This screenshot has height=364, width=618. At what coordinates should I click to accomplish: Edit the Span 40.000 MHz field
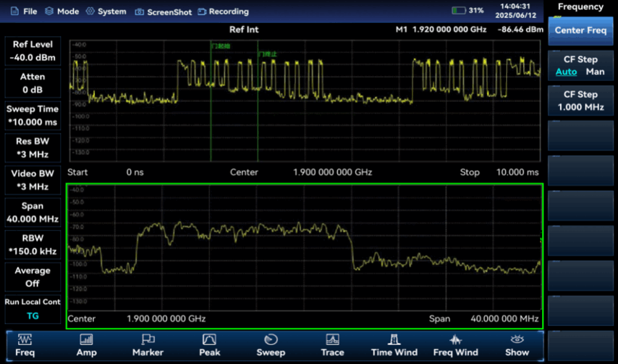[x=33, y=213]
